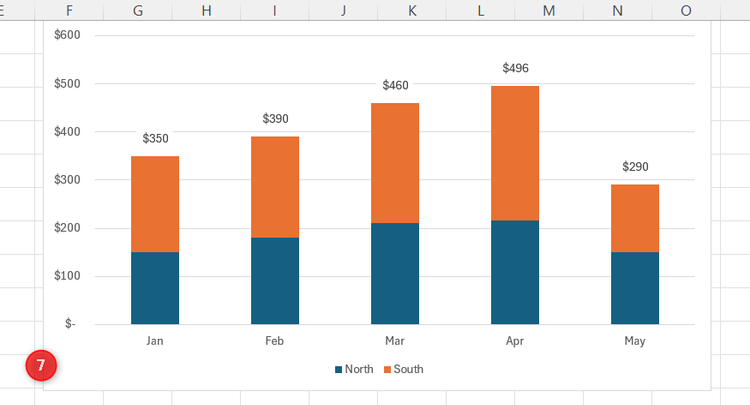
Task: Select the Feb North blue bar segment
Action: point(275,281)
